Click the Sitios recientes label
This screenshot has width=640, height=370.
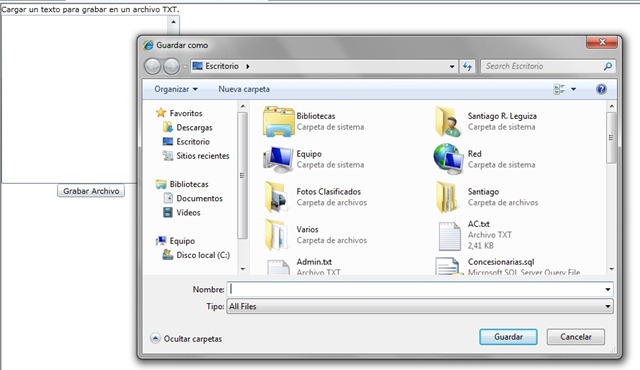click(203, 156)
